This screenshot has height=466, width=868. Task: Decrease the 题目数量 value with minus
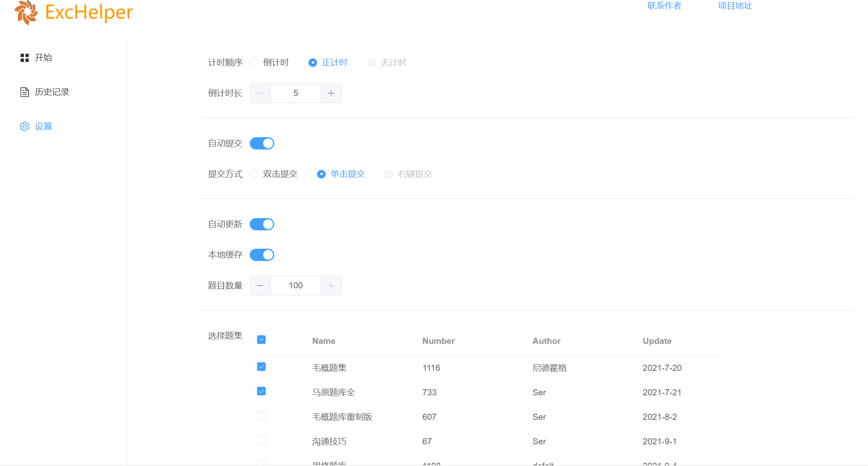[x=260, y=285]
